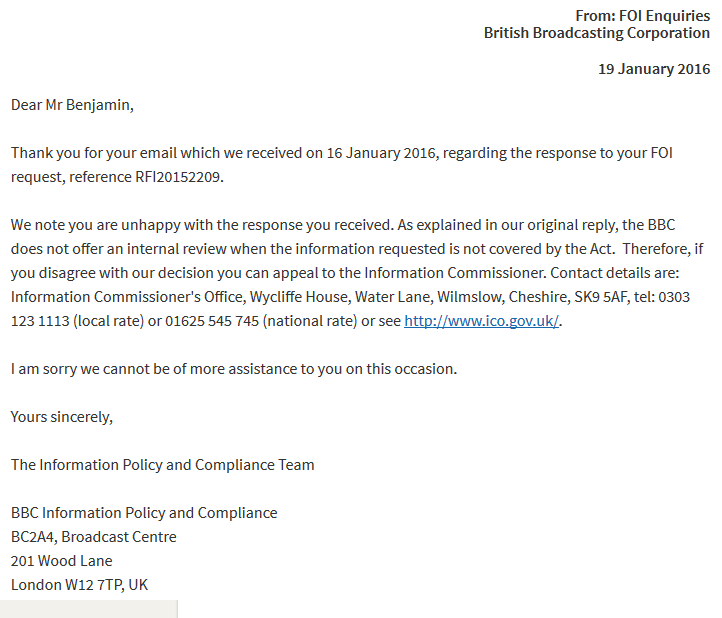This screenshot has width=722, height=618.
Task: Click the 'Yours sincerely,' closing
Action: [x=62, y=417]
